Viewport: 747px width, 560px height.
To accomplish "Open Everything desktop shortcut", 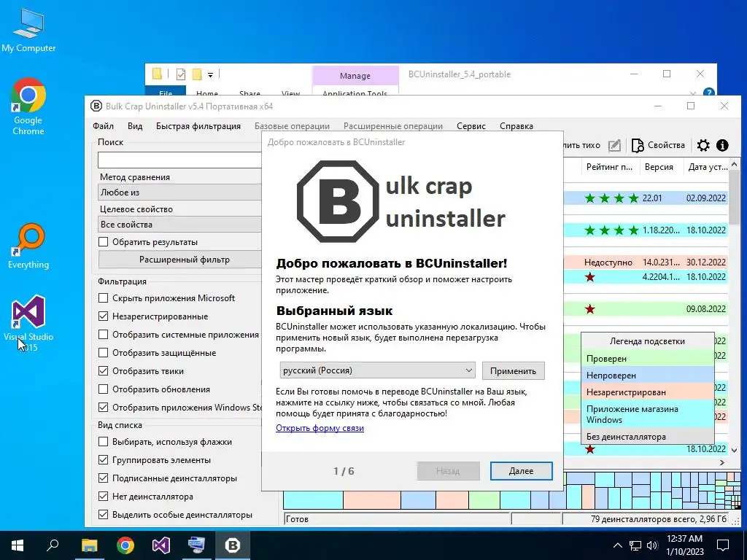I will pyautogui.click(x=28, y=246).
